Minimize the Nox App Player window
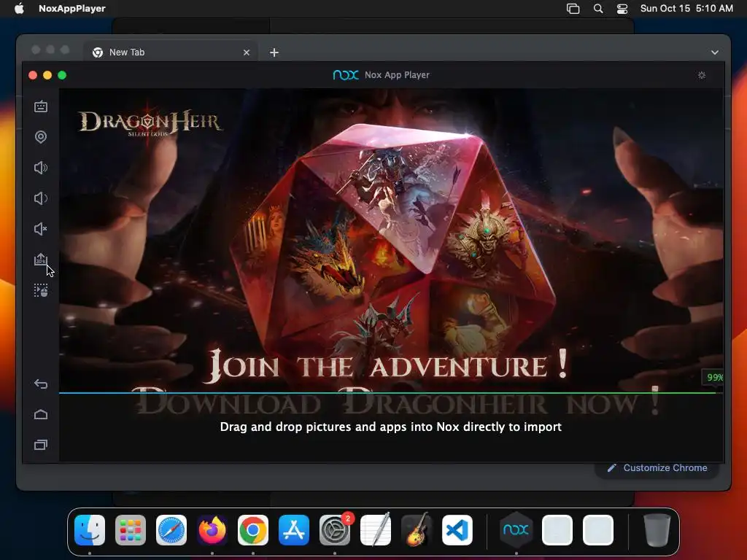Screen dimensions: 747x560 coord(47,75)
